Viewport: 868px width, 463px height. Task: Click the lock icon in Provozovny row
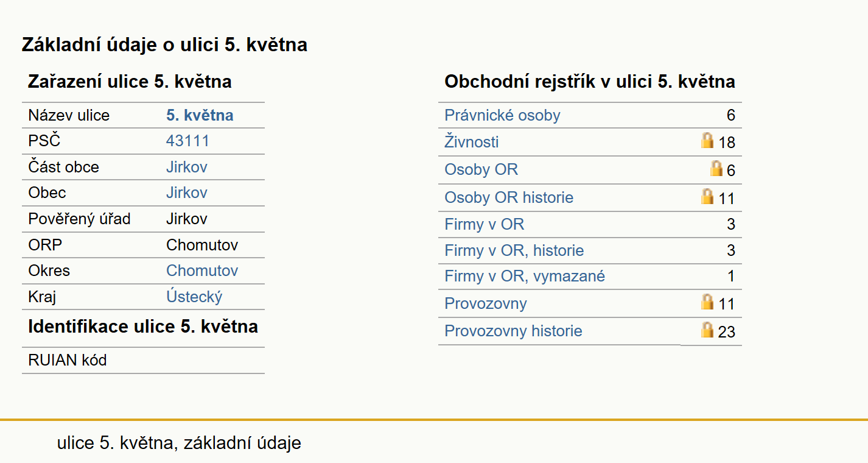[x=707, y=302]
